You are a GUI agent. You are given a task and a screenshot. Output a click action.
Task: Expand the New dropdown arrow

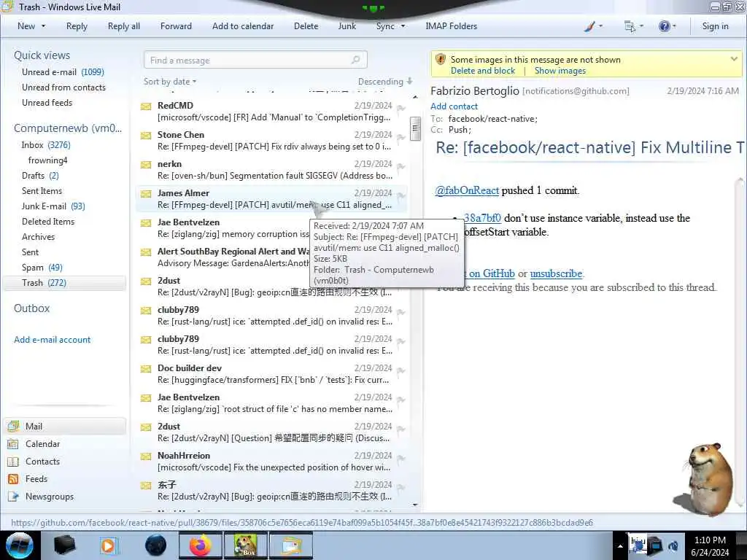43,26
